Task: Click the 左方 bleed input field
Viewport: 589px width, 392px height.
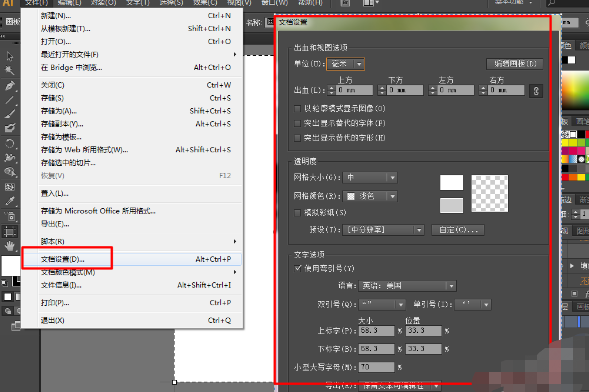Action: click(455, 90)
